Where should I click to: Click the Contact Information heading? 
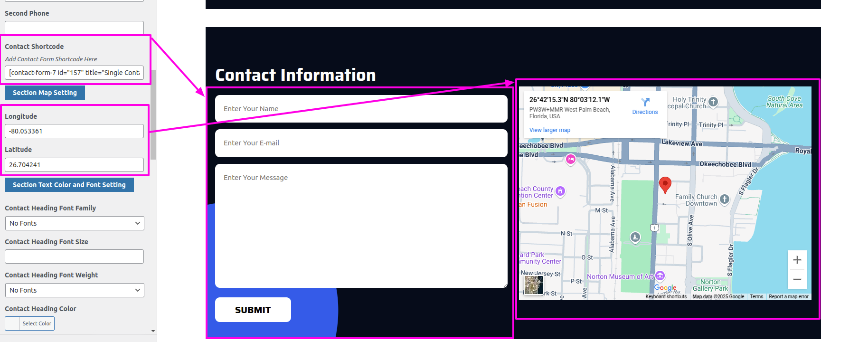(295, 75)
